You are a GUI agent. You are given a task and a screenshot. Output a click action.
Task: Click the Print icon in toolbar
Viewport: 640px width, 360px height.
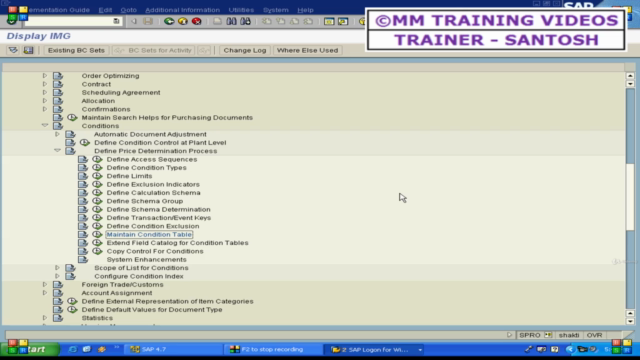coord(217,21)
